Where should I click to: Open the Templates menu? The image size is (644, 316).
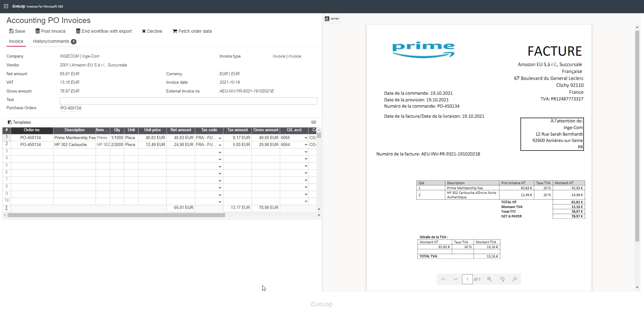[x=19, y=122]
